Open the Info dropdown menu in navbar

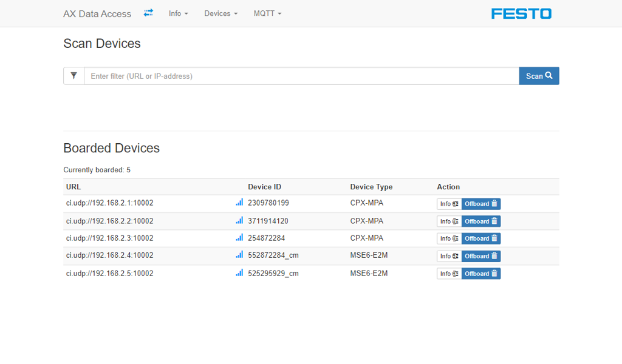point(178,13)
